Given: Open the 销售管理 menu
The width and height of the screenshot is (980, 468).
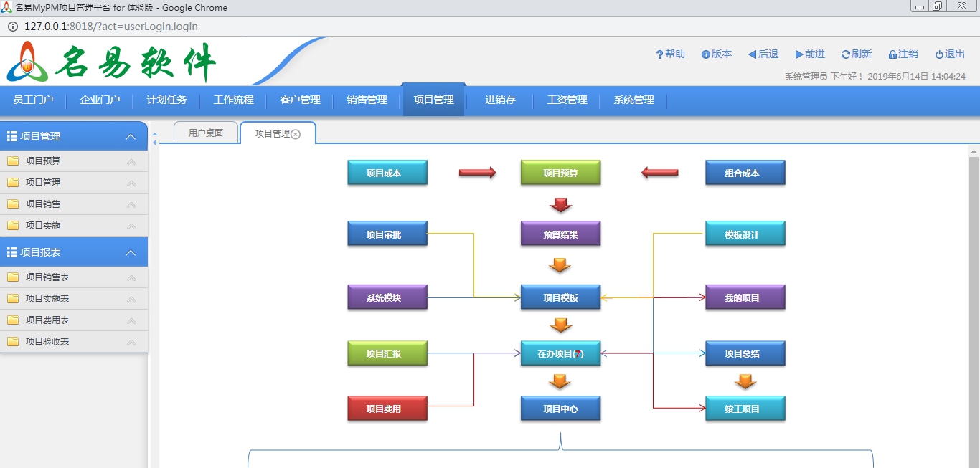Looking at the screenshot, I should [x=367, y=100].
